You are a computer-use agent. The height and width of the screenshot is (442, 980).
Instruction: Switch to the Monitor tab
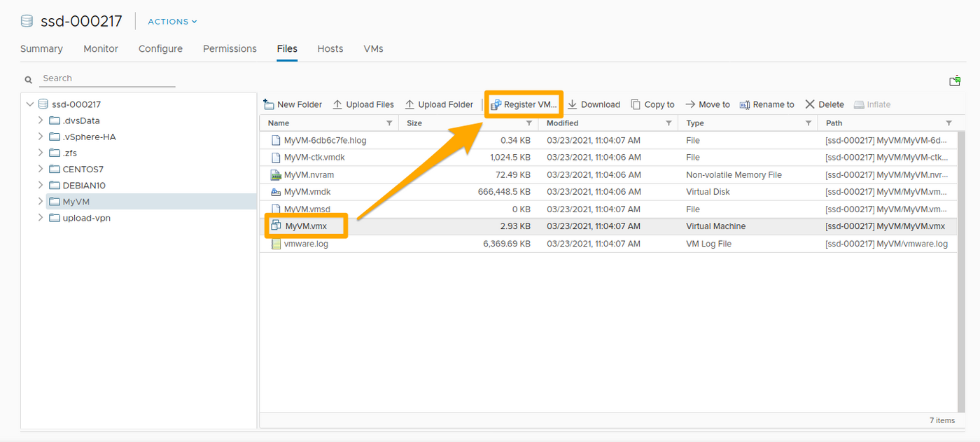coord(100,48)
